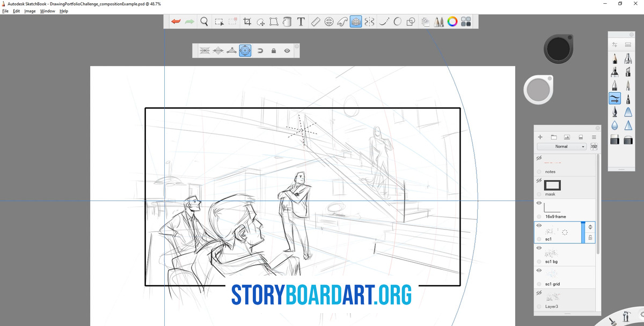
Task: Activate the French Curve guide
Action: 342,21
